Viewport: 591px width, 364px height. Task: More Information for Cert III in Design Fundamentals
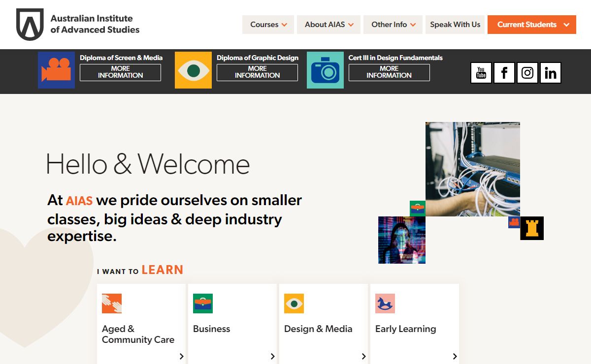(x=389, y=72)
